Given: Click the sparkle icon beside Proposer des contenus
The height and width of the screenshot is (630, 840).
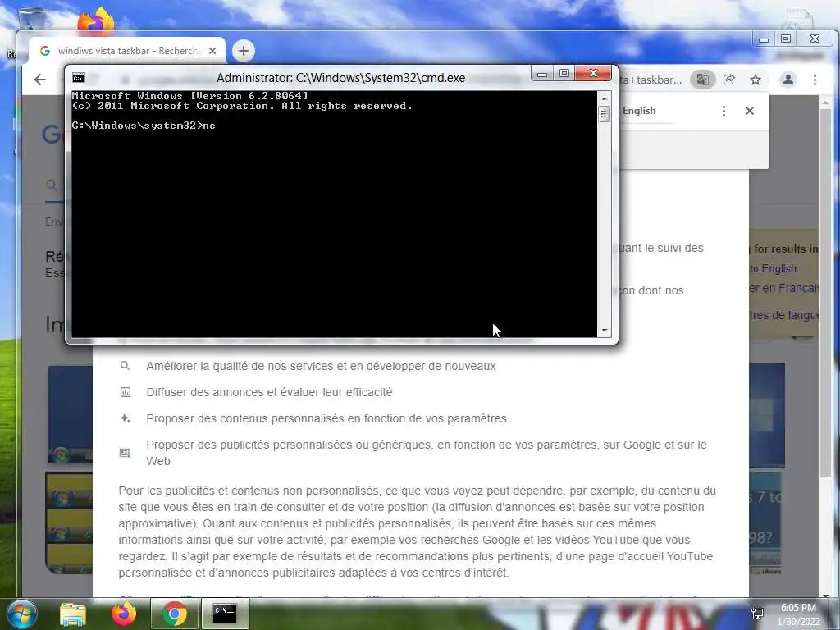Looking at the screenshot, I should (x=126, y=418).
